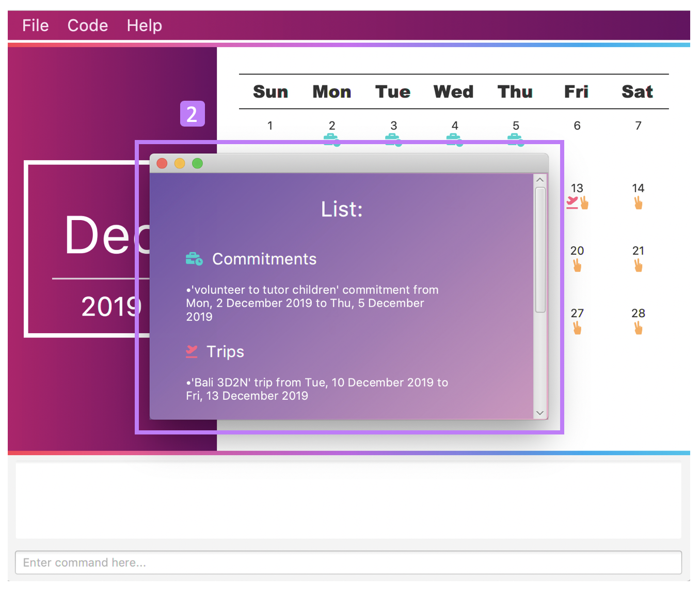Click the hand icon under day 27
Viewport: 700px width, 591px height.
(x=577, y=328)
